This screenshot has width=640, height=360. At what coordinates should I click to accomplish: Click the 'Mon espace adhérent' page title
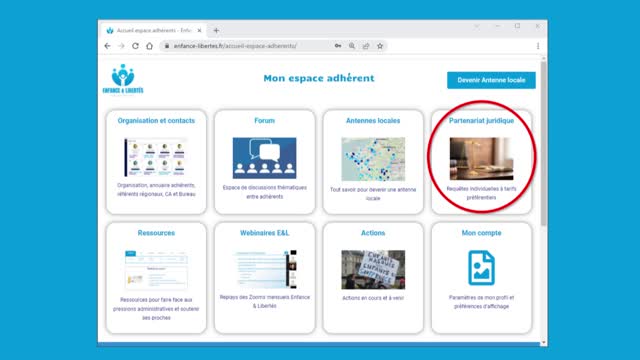pyautogui.click(x=319, y=78)
